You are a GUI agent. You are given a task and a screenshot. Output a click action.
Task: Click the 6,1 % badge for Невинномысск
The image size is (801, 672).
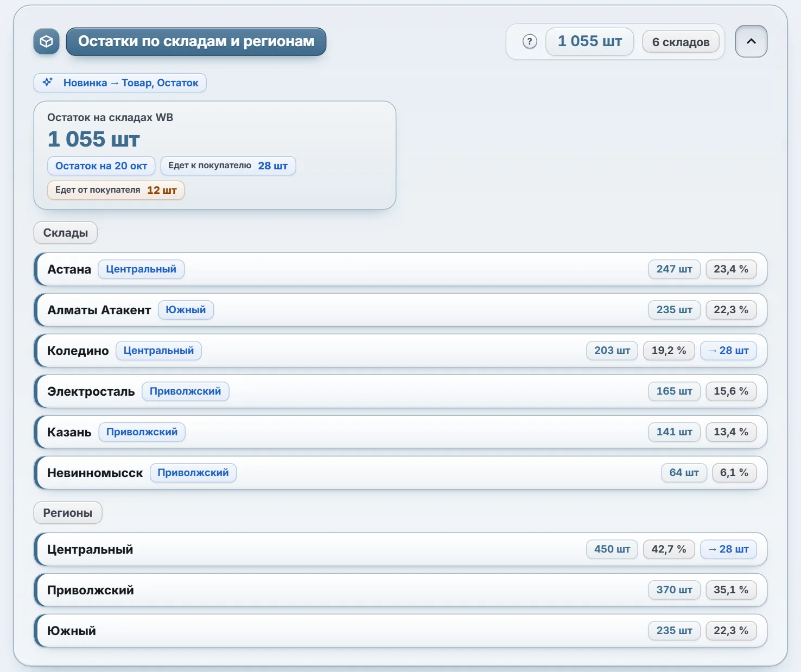point(734,473)
